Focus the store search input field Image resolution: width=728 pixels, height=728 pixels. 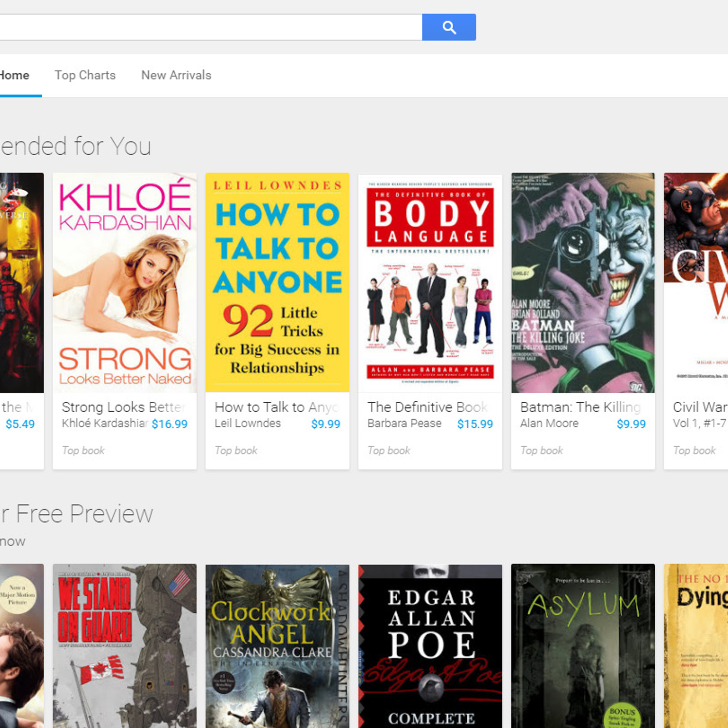(211, 27)
